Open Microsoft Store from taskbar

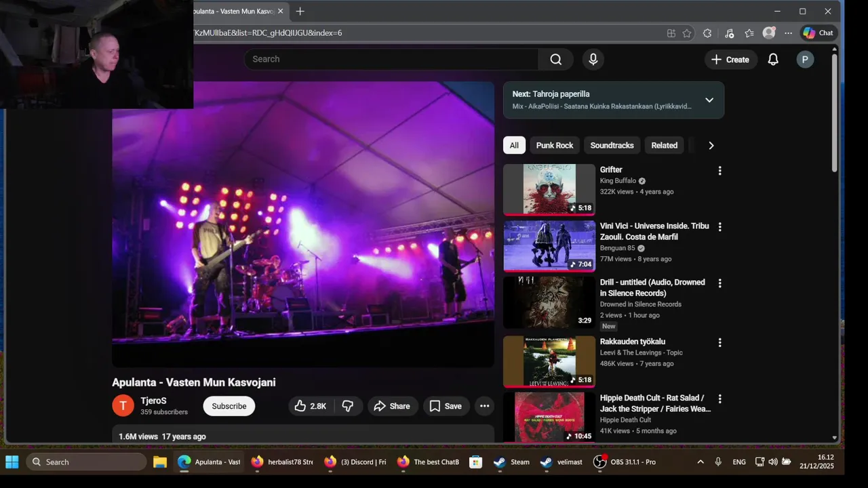(476, 462)
